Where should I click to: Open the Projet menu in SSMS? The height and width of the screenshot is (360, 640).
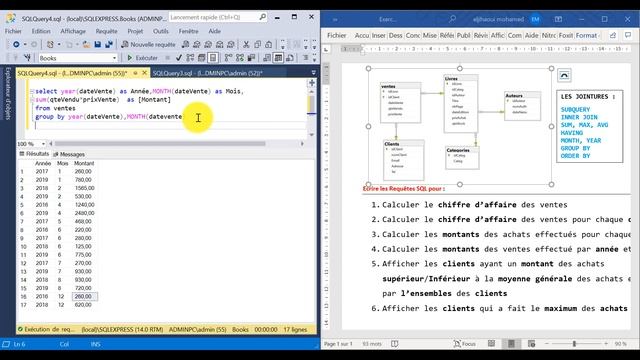pyautogui.click(x=135, y=31)
